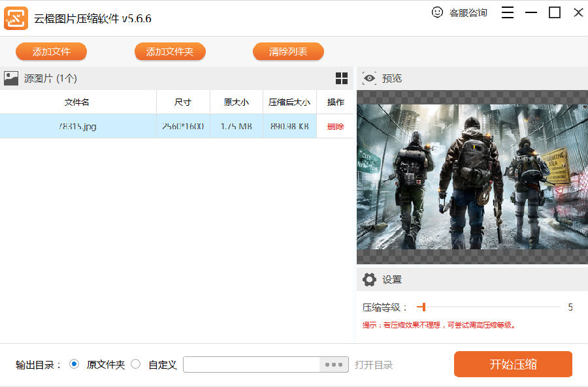Open customer service smiley icon
The height and width of the screenshot is (387, 588).
coord(437,12)
